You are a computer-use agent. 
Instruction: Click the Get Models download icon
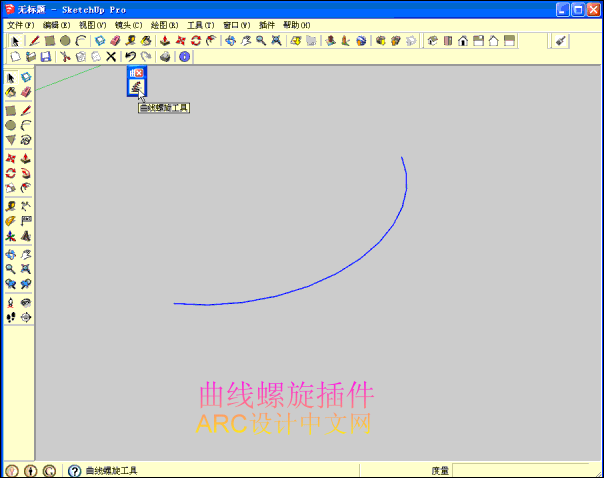pos(296,41)
